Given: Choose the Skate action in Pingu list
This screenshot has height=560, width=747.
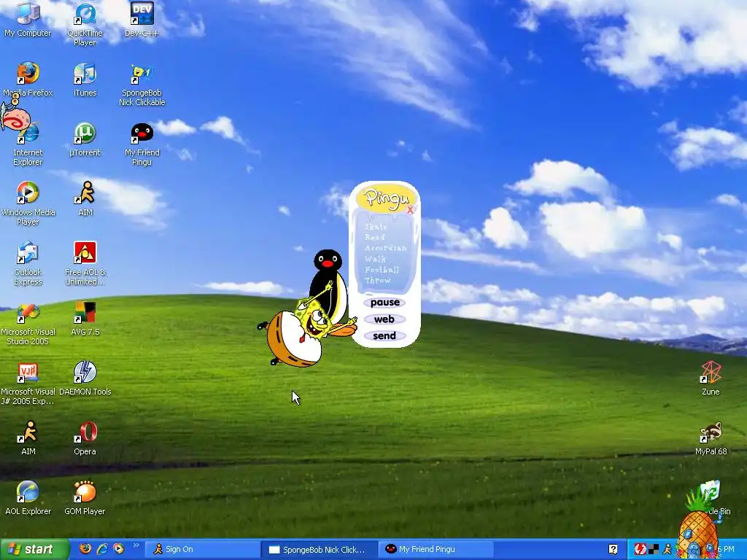Looking at the screenshot, I should (x=376, y=227).
